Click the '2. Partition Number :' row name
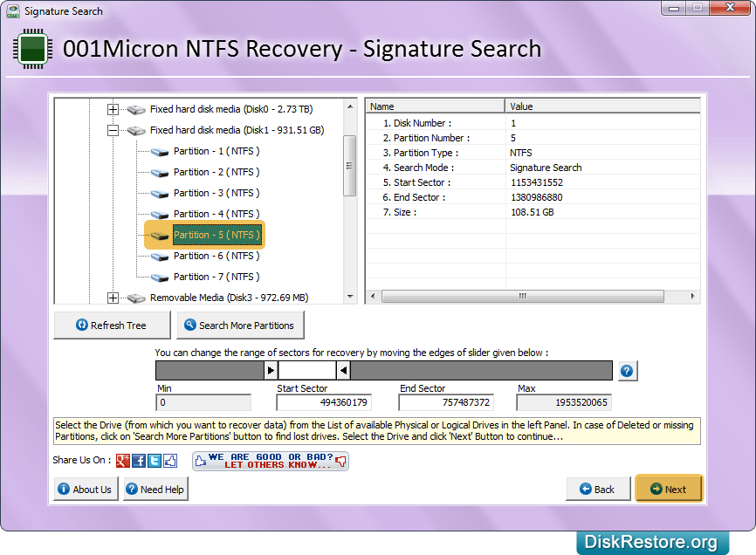756x555 pixels. [x=426, y=138]
